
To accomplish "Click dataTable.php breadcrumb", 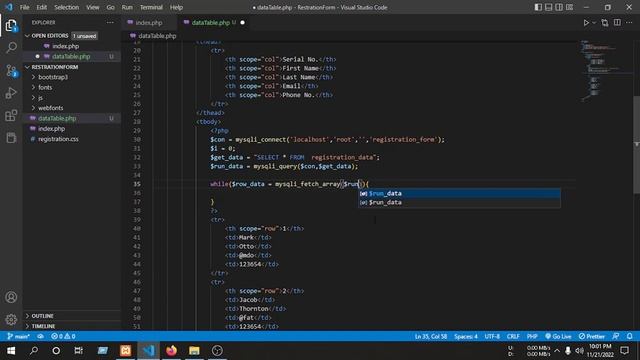I will pos(157,36).
